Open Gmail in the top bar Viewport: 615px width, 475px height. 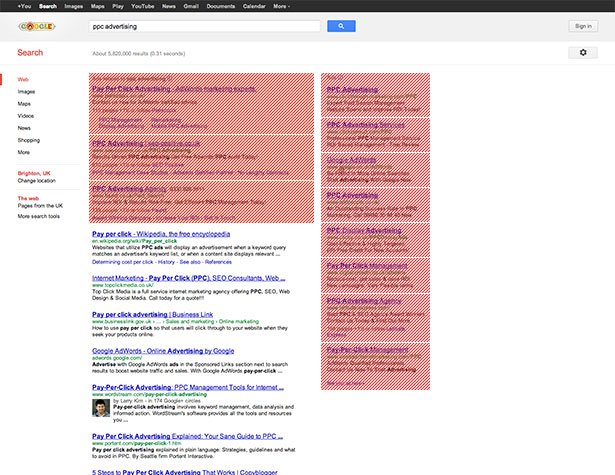tap(191, 6)
